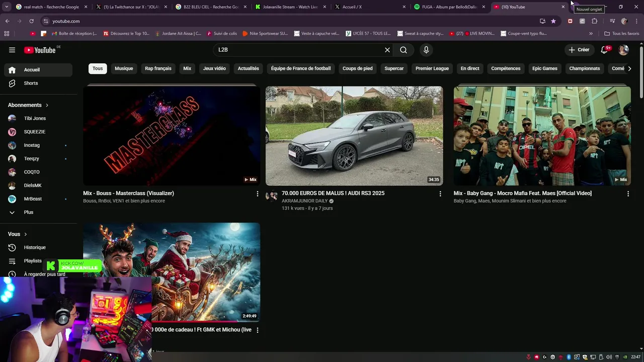Select the Actualités filter chip
Viewport: 644px width, 362px height.
coord(248,68)
